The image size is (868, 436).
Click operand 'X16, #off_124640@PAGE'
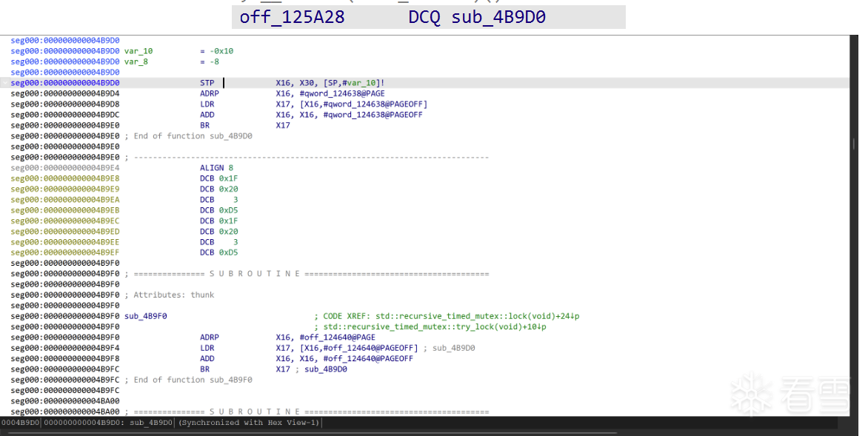[326, 337]
